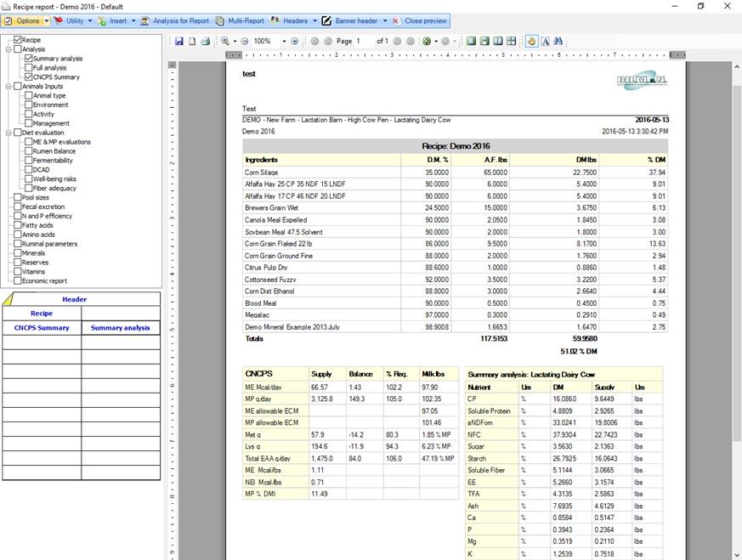
Task: Click the Save report disk icon
Action: pyautogui.click(x=178, y=41)
